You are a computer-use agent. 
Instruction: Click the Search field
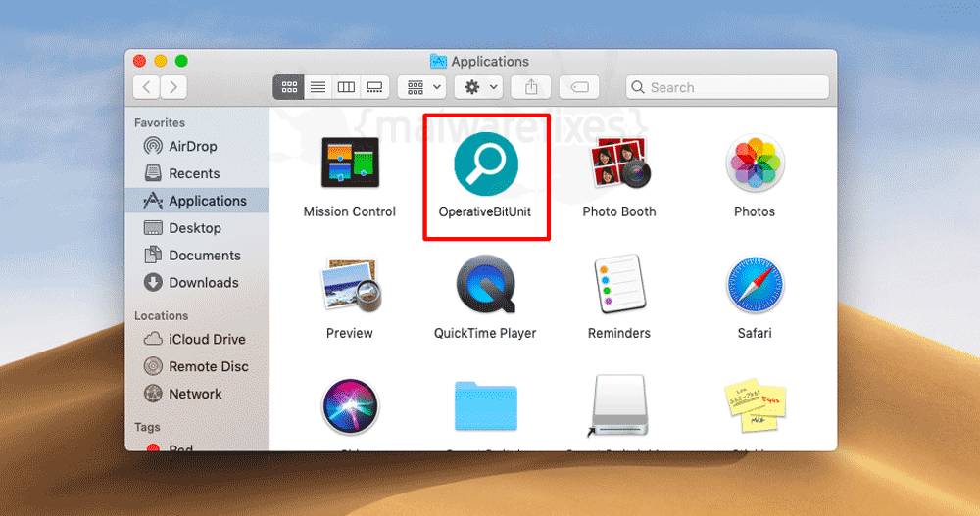click(727, 87)
